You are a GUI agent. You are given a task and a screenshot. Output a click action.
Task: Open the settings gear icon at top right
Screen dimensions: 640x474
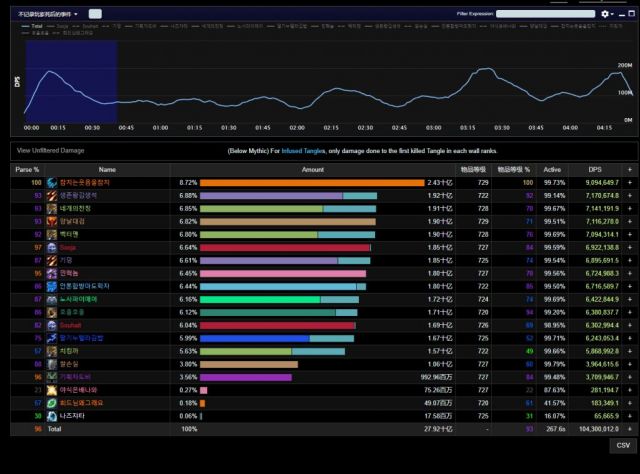pyautogui.click(x=606, y=14)
